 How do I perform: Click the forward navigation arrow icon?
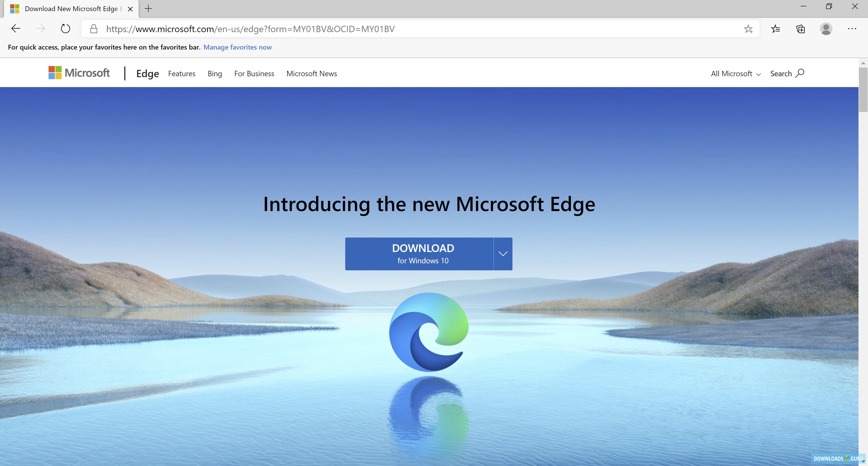pyautogui.click(x=40, y=29)
